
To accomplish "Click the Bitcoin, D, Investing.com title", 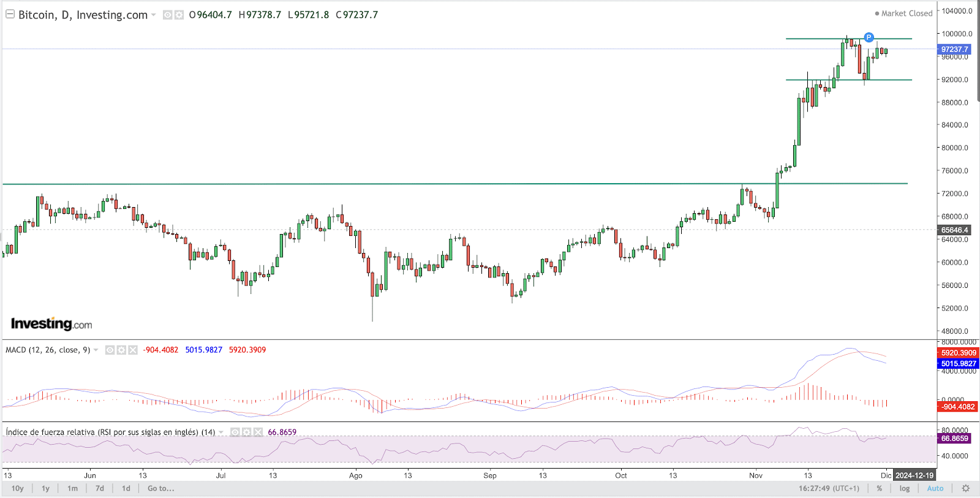I will (x=83, y=15).
